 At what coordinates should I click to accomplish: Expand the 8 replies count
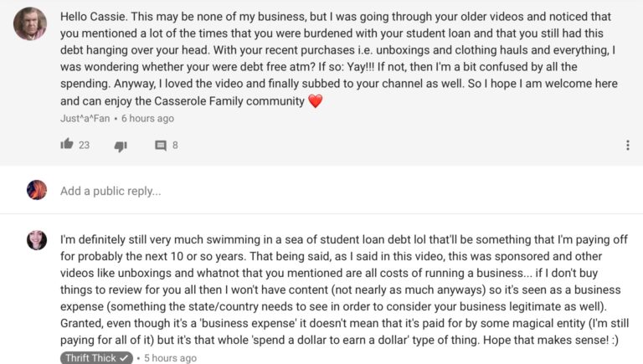click(x=175, y=146)
